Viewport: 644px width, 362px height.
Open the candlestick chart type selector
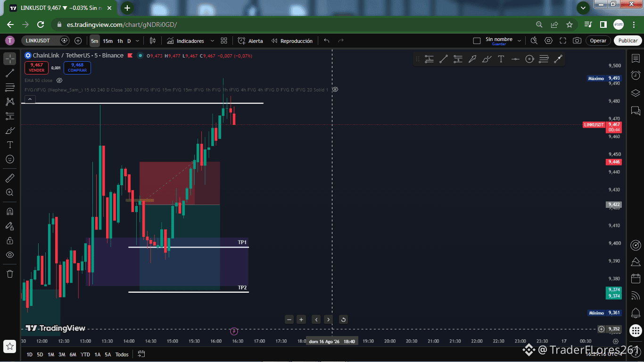[x=152, y=41]
